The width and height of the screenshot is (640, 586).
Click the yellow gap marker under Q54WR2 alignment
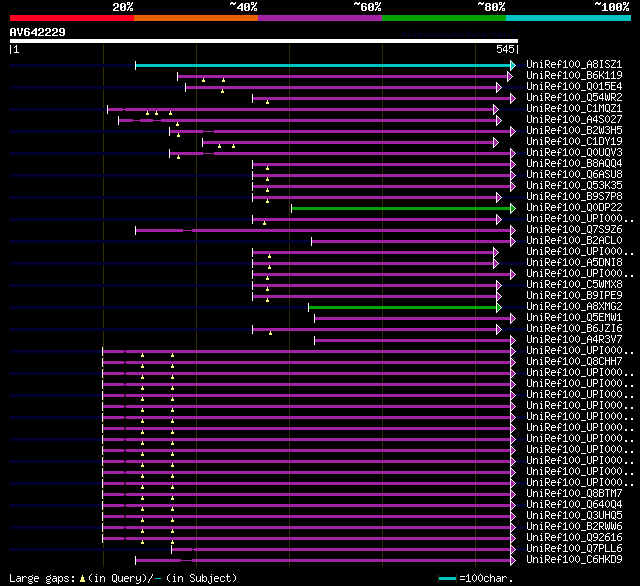[267, 102]
